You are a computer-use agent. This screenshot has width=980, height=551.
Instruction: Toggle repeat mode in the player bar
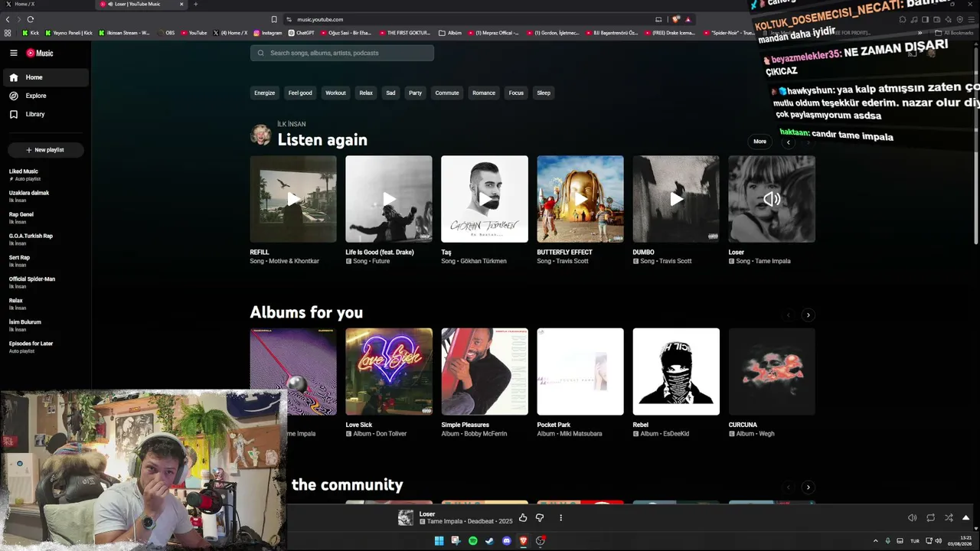[x=930, y=518]
